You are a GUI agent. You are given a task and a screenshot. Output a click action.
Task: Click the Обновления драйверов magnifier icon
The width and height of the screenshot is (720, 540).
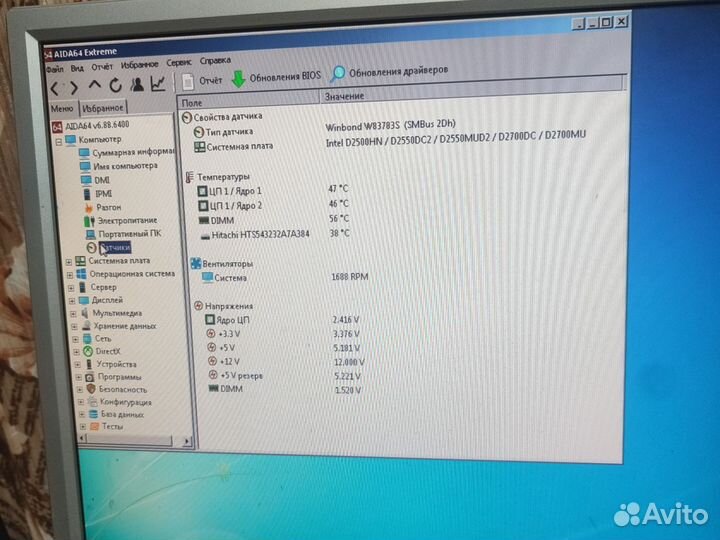(x=338, y=73)
